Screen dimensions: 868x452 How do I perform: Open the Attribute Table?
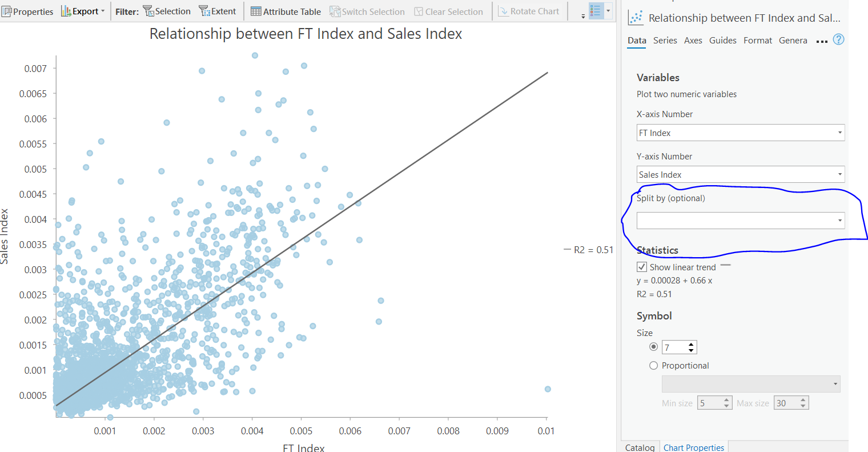286,11
